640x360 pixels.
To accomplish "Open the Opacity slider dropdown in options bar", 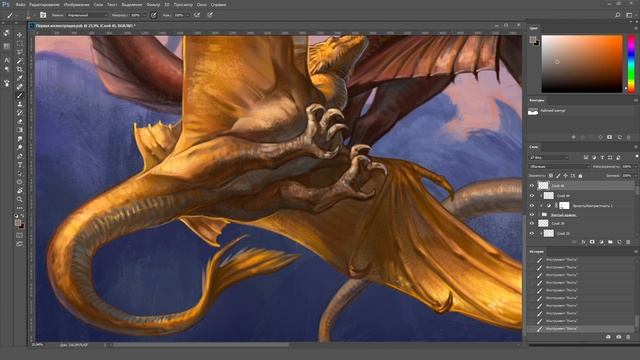I will (x=144, y=15).
